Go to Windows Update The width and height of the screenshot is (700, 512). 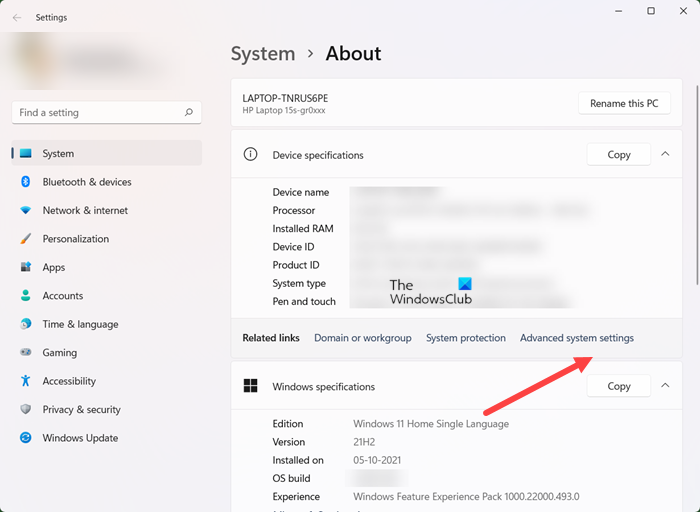[x=80, y=438]
